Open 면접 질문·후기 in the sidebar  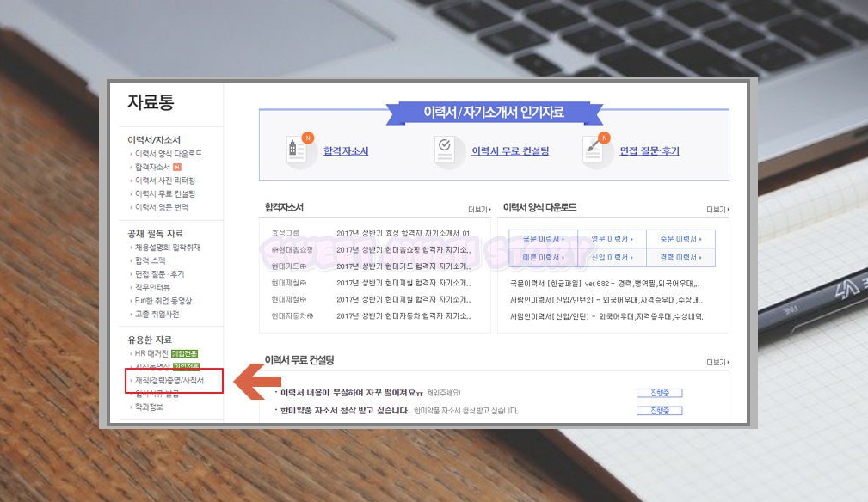click(x=159, y=274)
